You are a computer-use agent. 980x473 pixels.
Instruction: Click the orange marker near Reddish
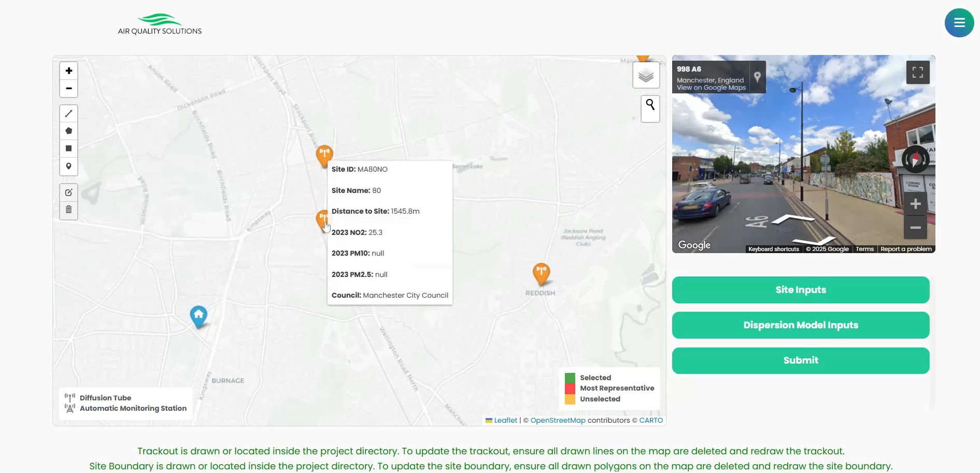click(541, 273)
